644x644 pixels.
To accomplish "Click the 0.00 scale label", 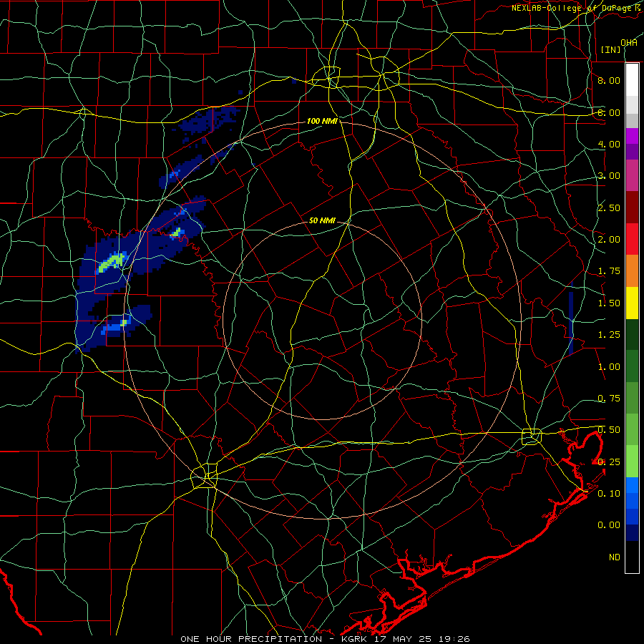I will point(609,525).
